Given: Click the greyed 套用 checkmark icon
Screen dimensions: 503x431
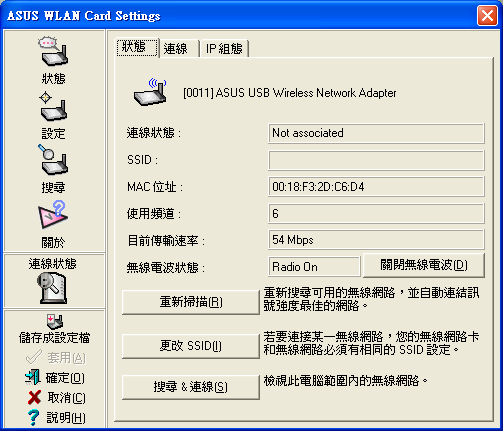Looking at the screenshot, I should click(x=34, y=358).
